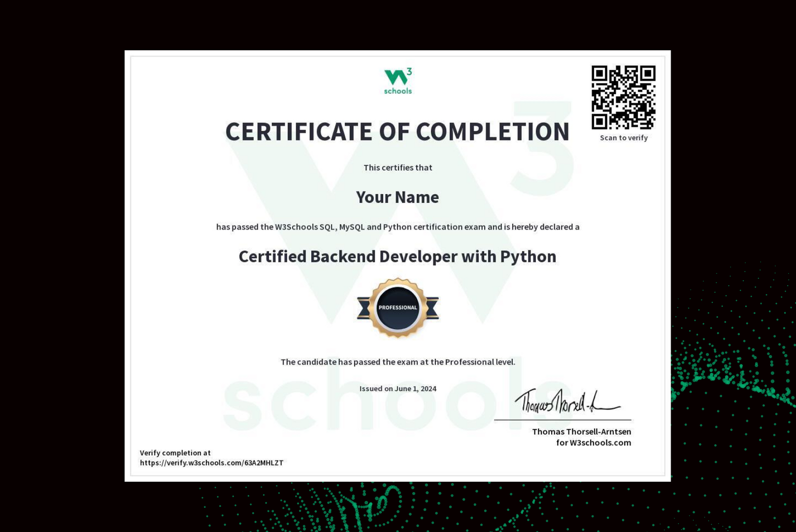Image resolution: width=796 pixels, height=532 pixels.
Task: Select the exam description paragraph text
Action: pos(398,227)
